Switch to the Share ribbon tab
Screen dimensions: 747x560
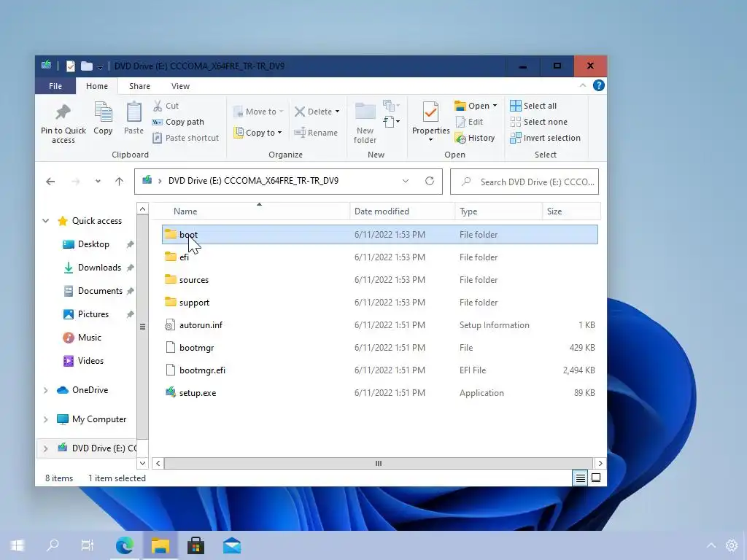click(x=139, y=86)
